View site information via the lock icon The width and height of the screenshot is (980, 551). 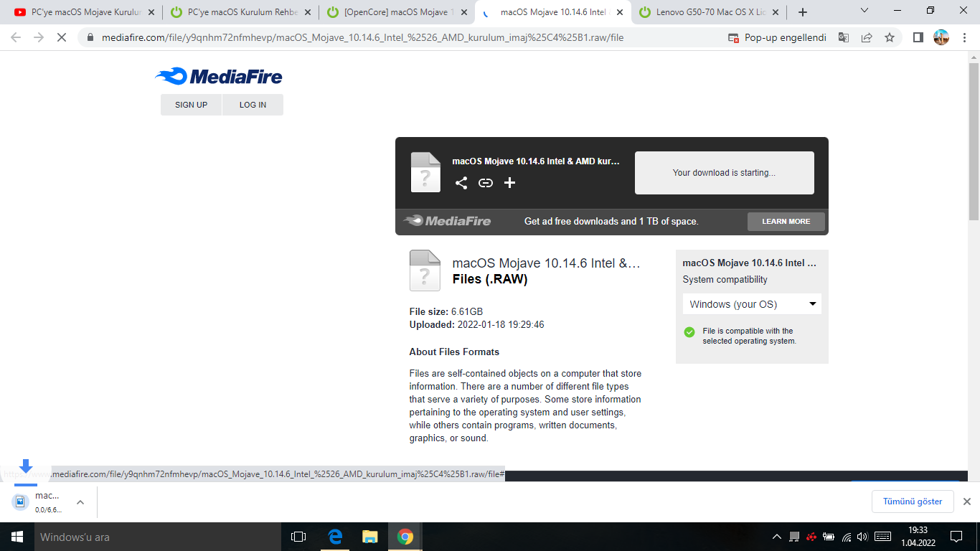pos(90,37)
